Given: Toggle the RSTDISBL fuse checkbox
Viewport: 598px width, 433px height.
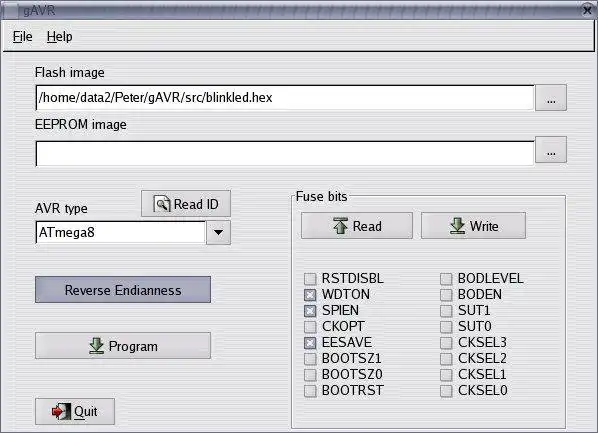Looking at the screenshot, I should pos(310,278).
